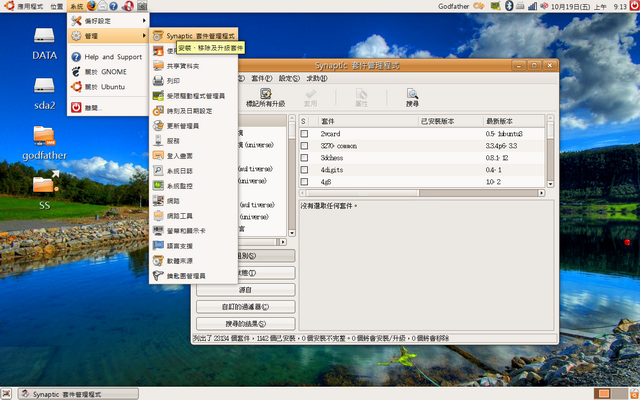Click the 搜尋的結果(S) search results button

coord(245,324)
